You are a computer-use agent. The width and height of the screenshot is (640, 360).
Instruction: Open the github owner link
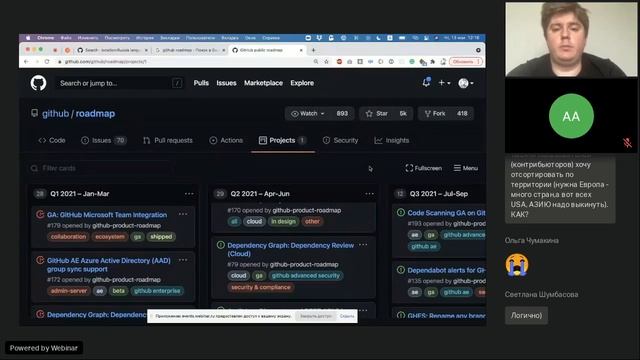[x=56, y=113]
